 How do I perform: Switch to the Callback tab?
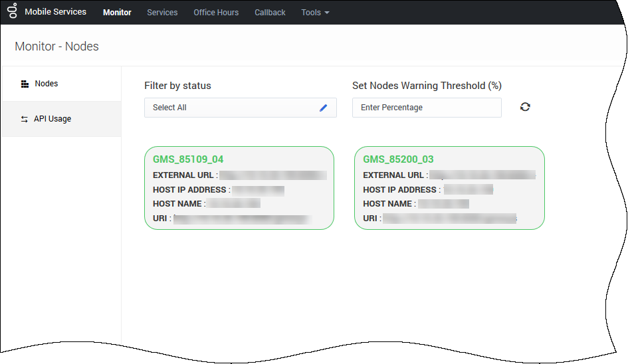click(x=270, y=13)
